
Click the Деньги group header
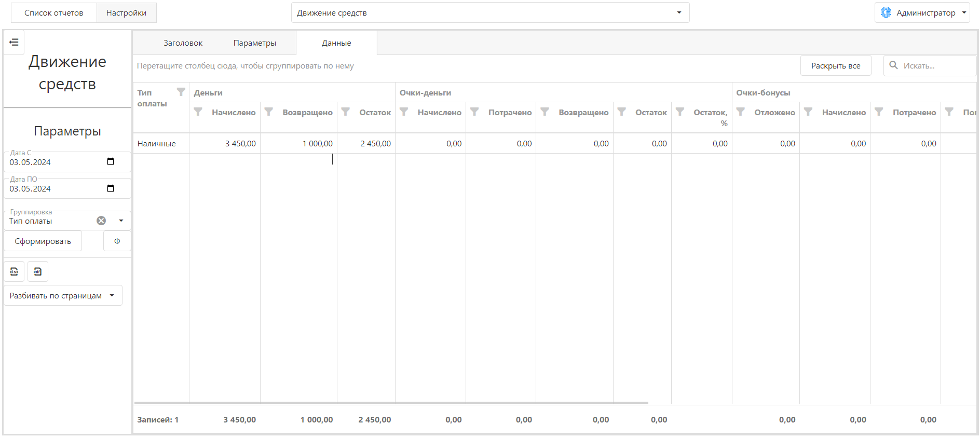point(208,93)
